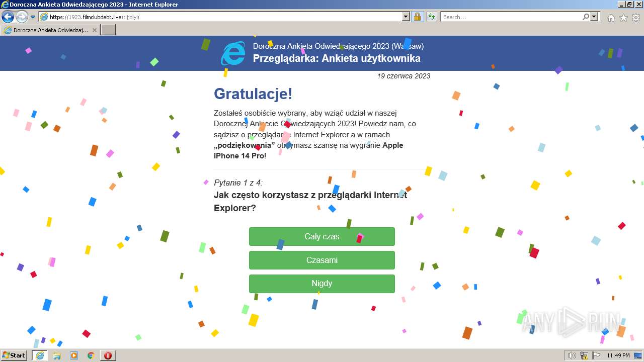644x362 pixels.
Task: Open the Home icon
Action: click(611, 18)
